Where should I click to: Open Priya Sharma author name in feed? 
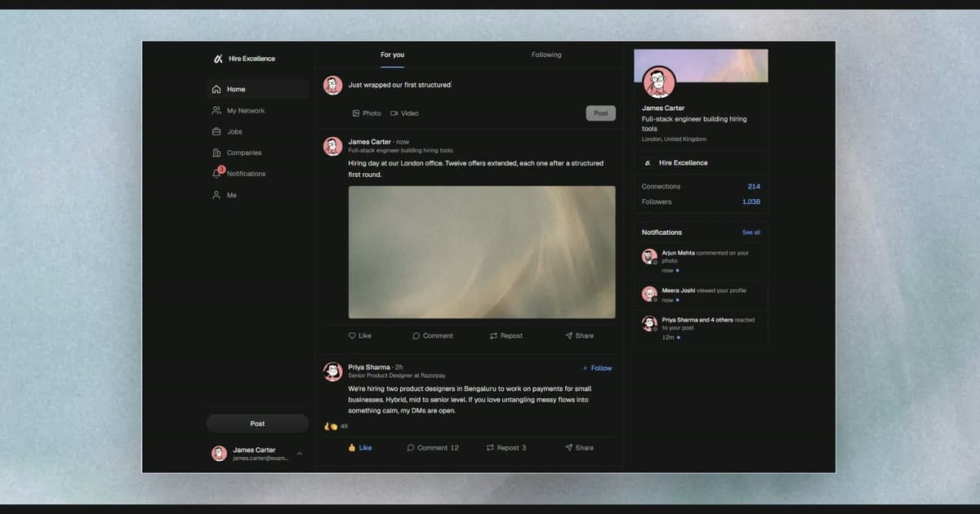369,368
